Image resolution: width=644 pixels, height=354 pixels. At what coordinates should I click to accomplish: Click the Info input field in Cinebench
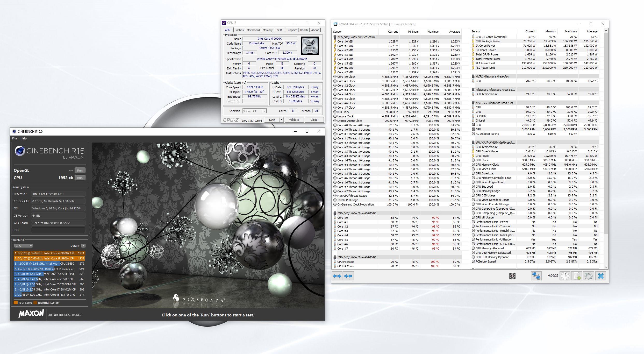click(x=58, y=230)
